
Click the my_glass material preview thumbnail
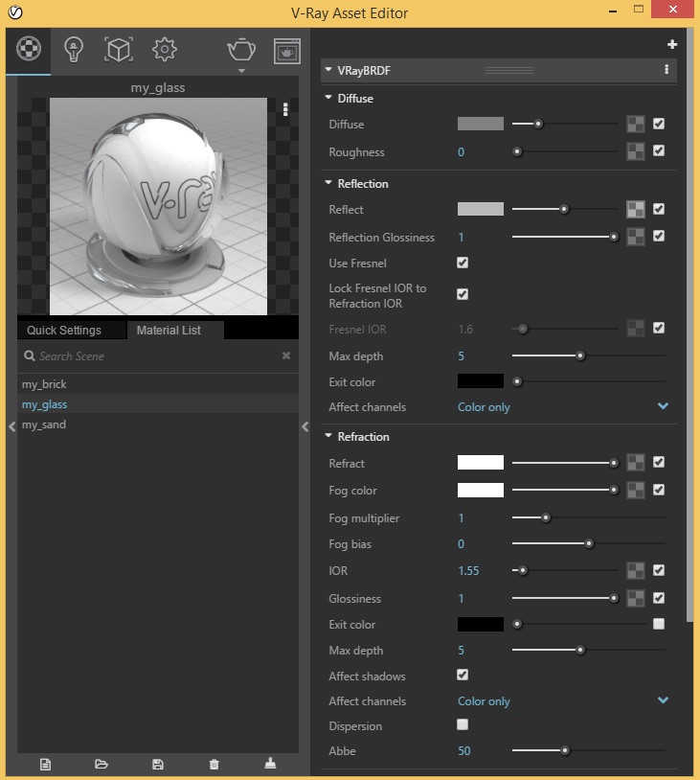click(158, 206)
